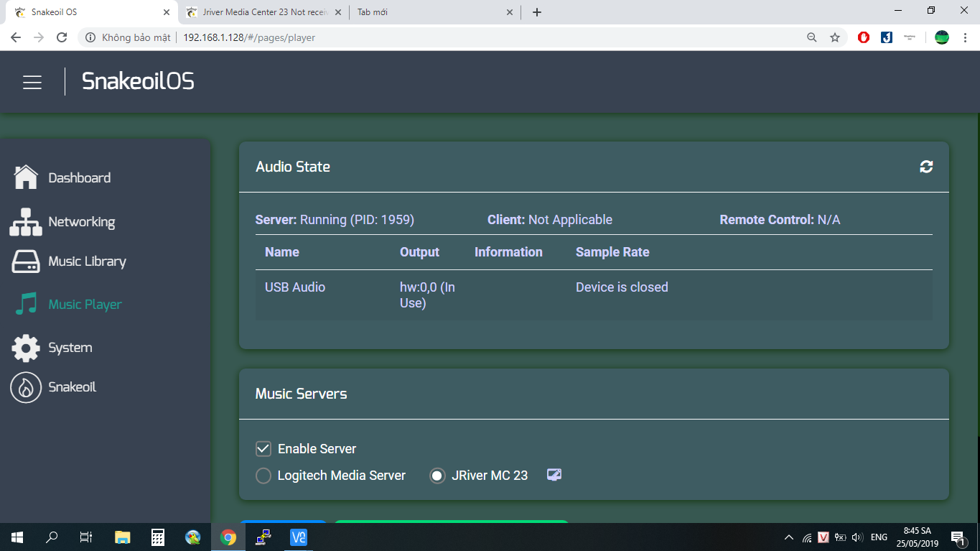Click the Information column header
The width and height of the screenshot is (980, 551).
click(508, 252)
